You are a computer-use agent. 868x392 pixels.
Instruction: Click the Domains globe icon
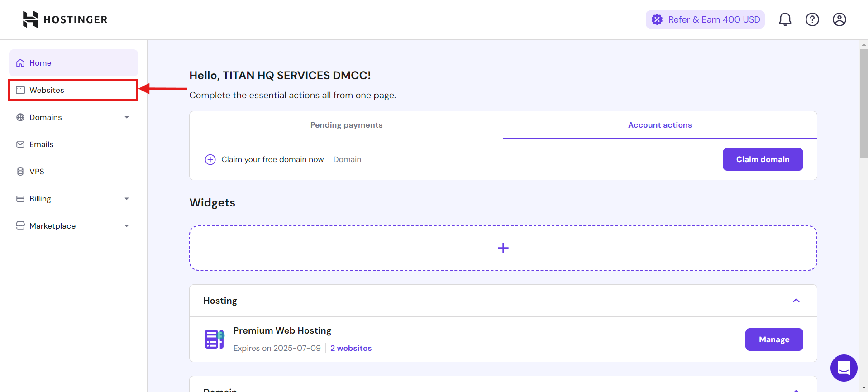click(20, 117)
